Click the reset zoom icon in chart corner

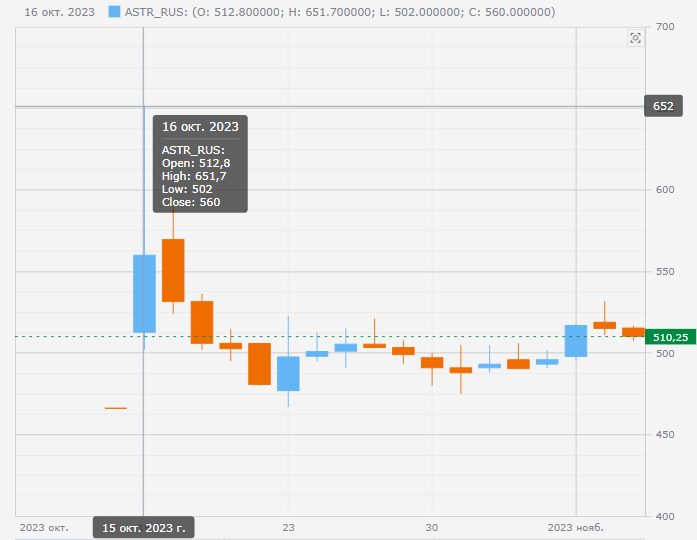(x=634, y=38)
